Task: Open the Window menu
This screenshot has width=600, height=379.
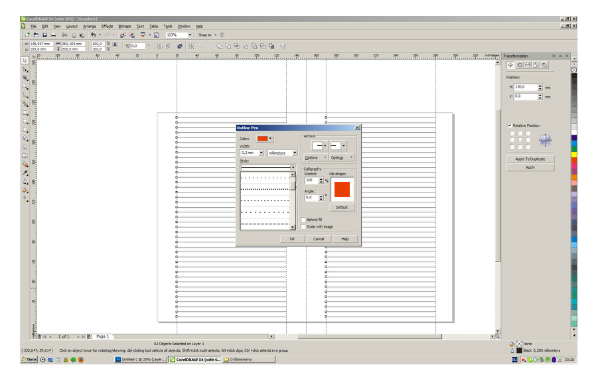Action: pos(184,26)
